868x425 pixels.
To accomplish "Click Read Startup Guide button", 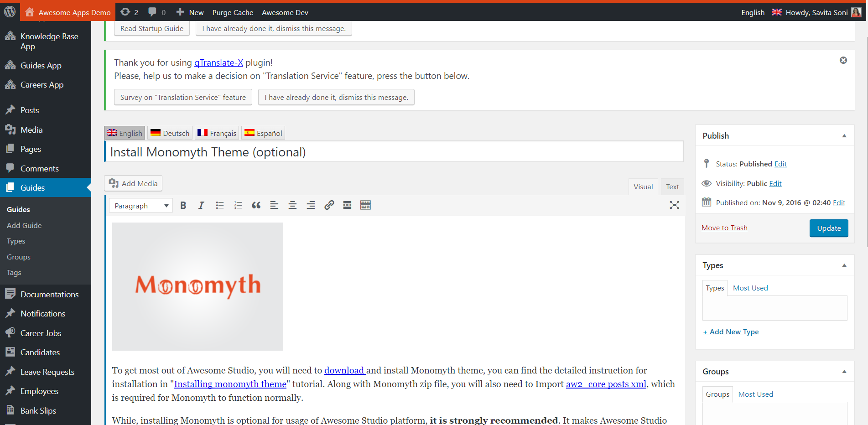I will click(152, 28).
